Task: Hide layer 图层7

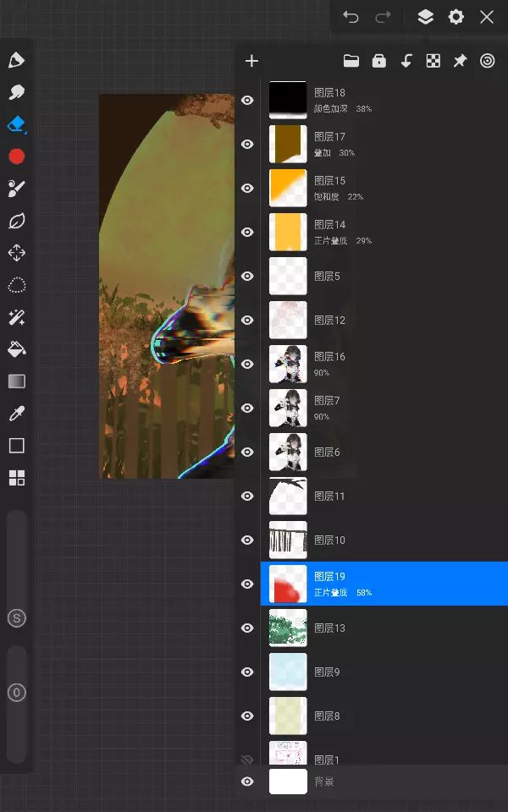Action: point(248,408)
